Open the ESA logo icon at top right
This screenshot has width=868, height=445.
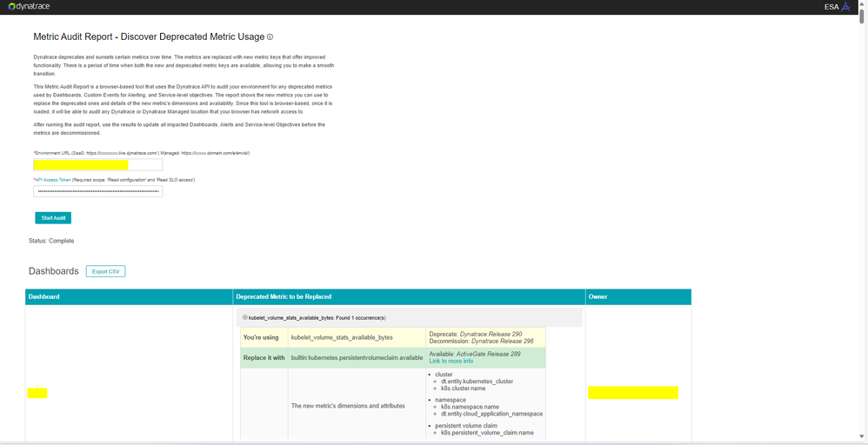[x=845, y=7]
